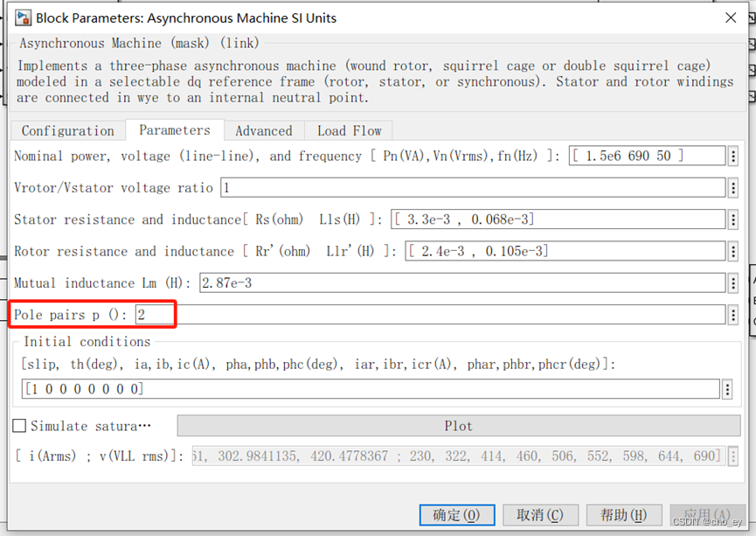Switch to the Configuration tab

coord(67,129)
